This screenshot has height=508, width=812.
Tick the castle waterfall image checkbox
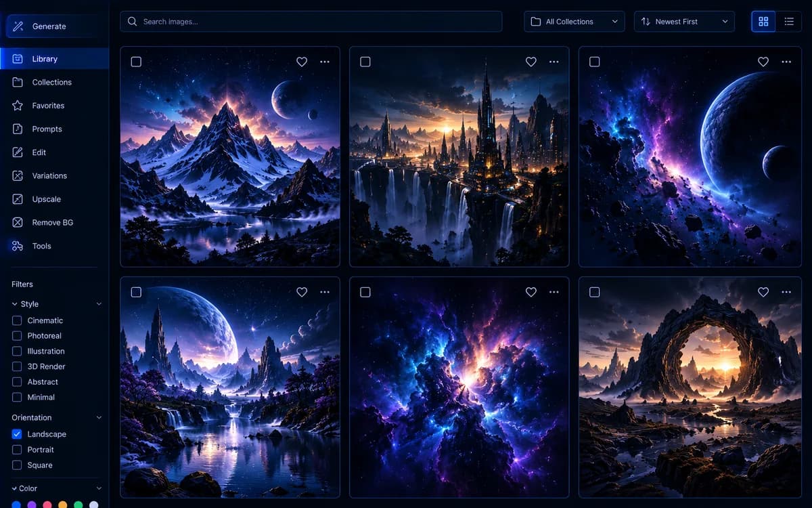click(365, 62)
